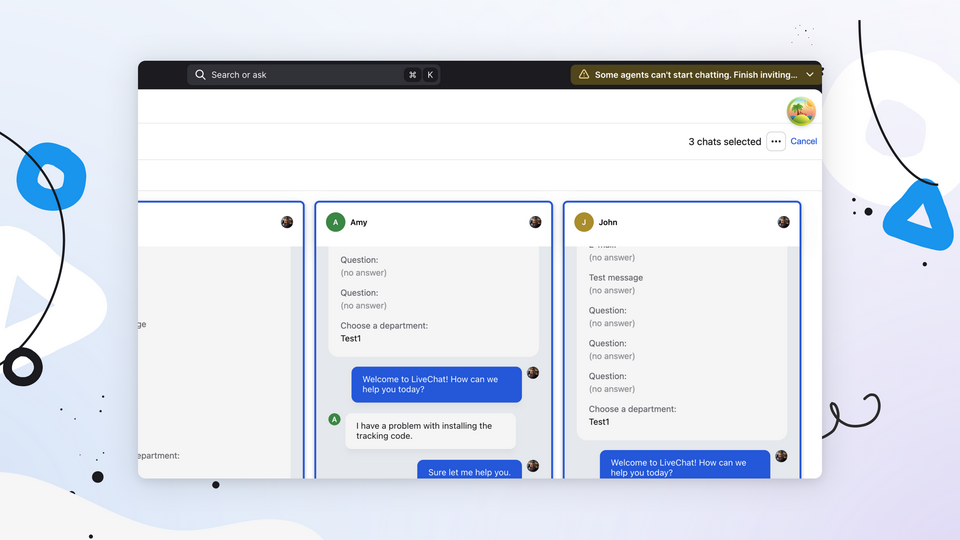Click Amy's green avatar
Screen dimensions: 960x540
pyautogui.click(x=336, y=222)
